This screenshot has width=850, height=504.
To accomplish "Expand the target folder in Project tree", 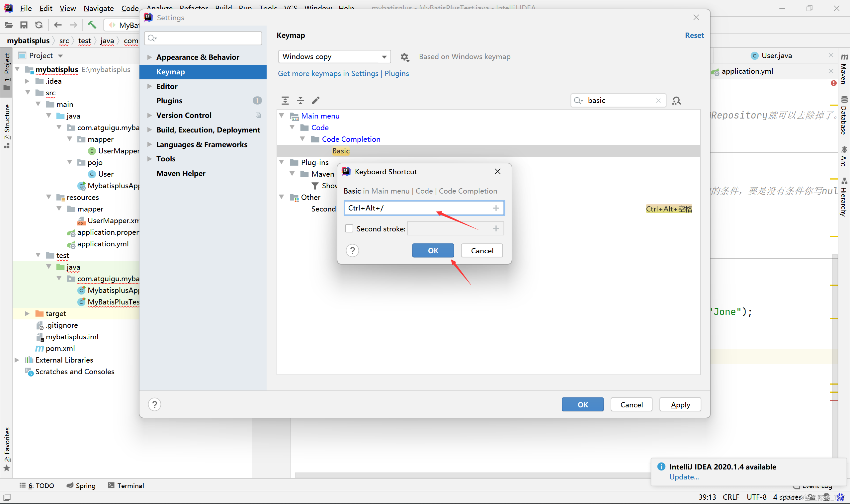I will 27,313.
